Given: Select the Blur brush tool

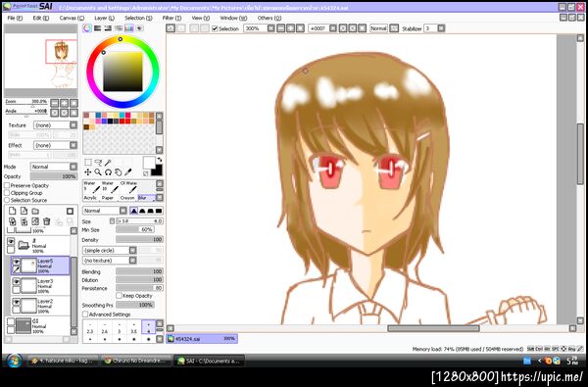Looking at the screenshot, I should pos(147,198).
